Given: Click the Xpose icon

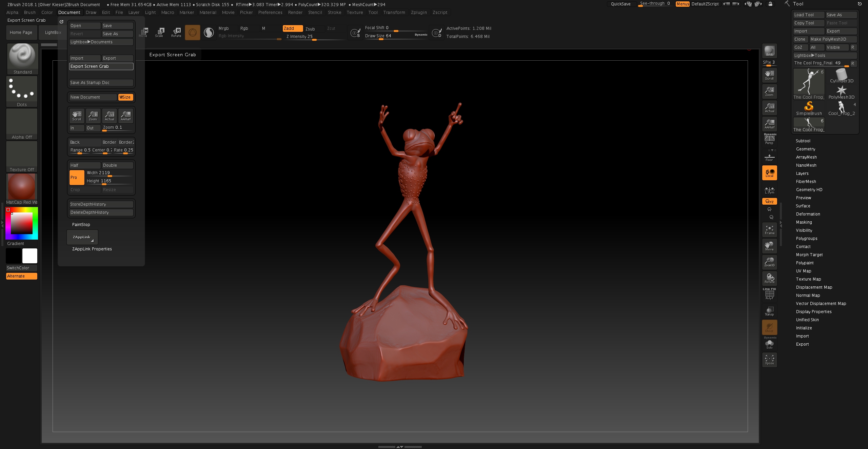Looking at the screenshot, I should (x=769, y=360).
